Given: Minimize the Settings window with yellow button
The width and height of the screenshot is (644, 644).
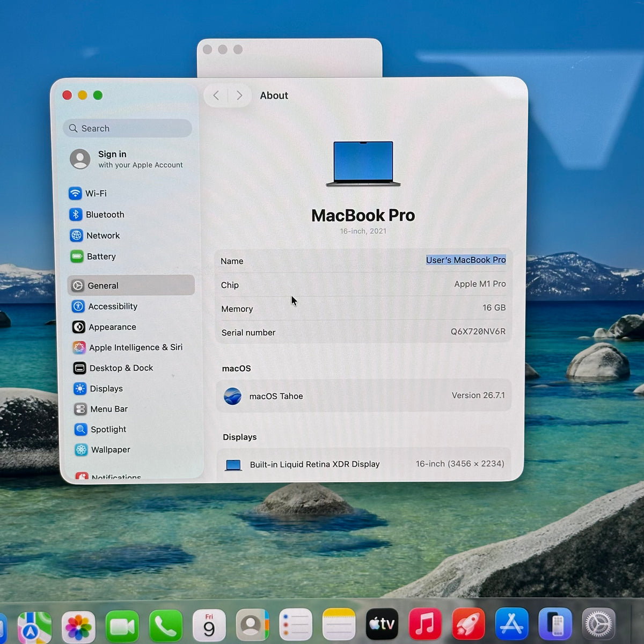Looking at the screenshot, I should (x=82, y=95).
